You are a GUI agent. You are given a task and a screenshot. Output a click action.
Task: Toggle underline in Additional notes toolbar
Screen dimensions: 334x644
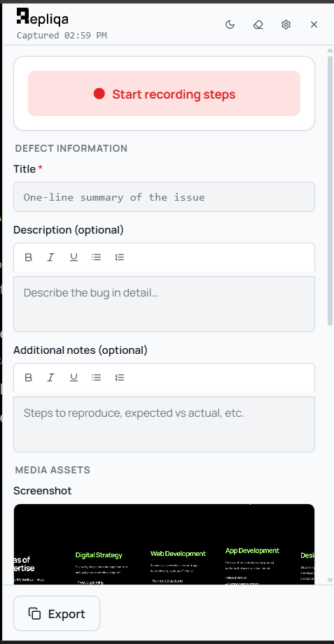click(74, 378)
